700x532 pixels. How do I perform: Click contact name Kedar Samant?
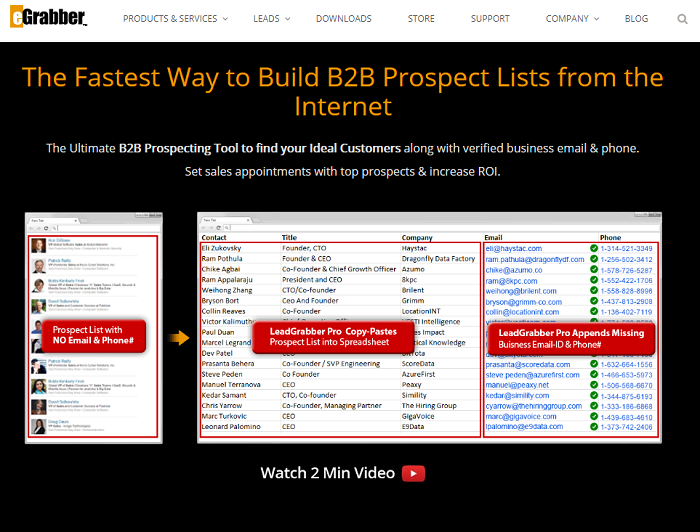coord(224,395)
